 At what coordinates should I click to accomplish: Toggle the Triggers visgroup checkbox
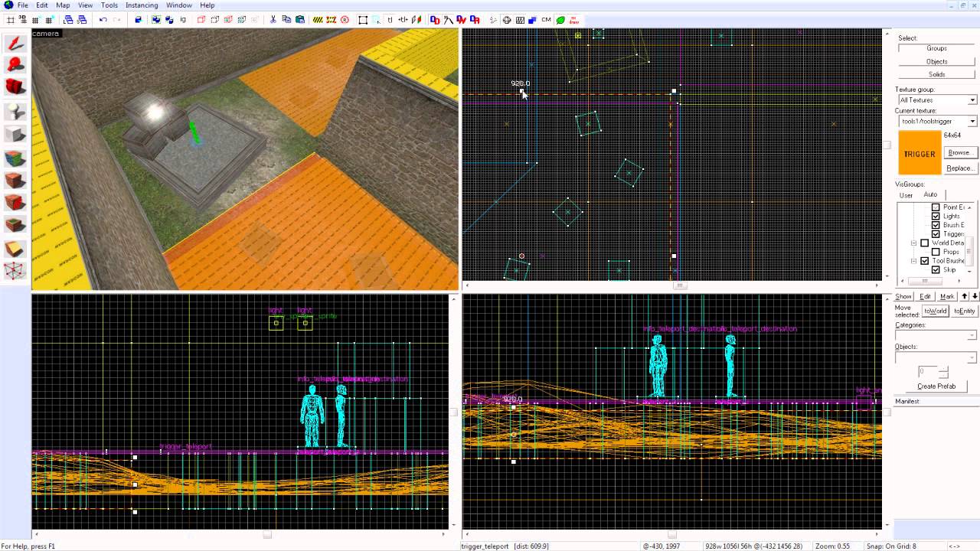pos(936,234)
